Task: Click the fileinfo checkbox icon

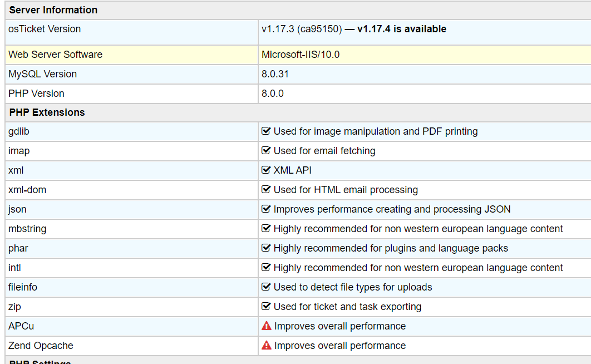Action: click(x=266, y=287)
